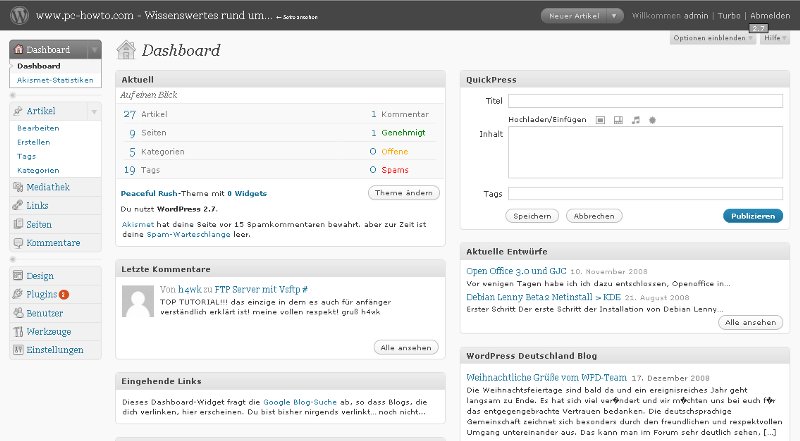Image resolution: width=800 pixels, height=441 pixels.
Task: Open the Hilfe dropdown tab
Action: [x=775, y=38]
